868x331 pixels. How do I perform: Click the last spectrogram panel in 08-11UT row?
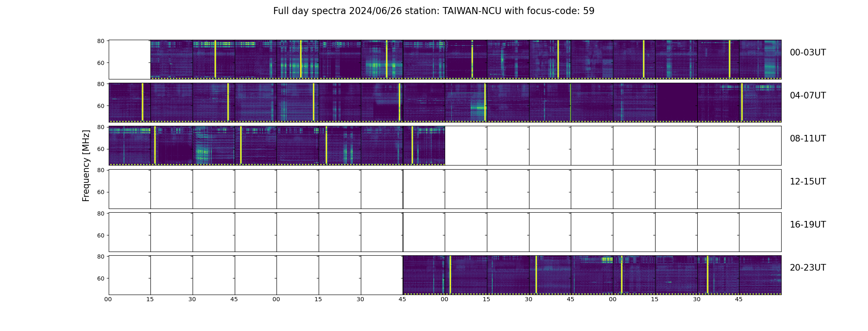[x=424, y=145]
